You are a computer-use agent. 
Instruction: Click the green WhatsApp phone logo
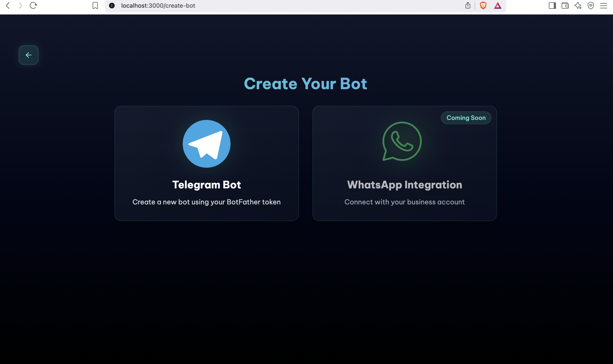tap(402, 141)
